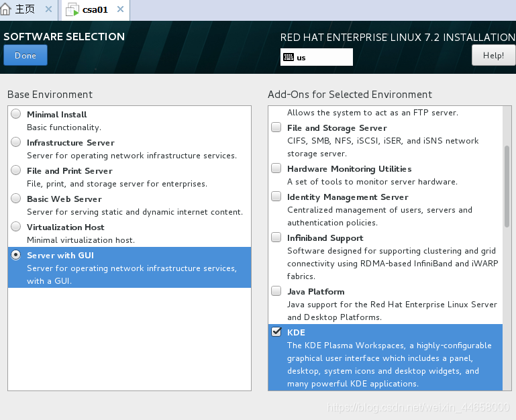Select the Server with GUI radio button
Viewport: 516px width, 420px height.
16,255
